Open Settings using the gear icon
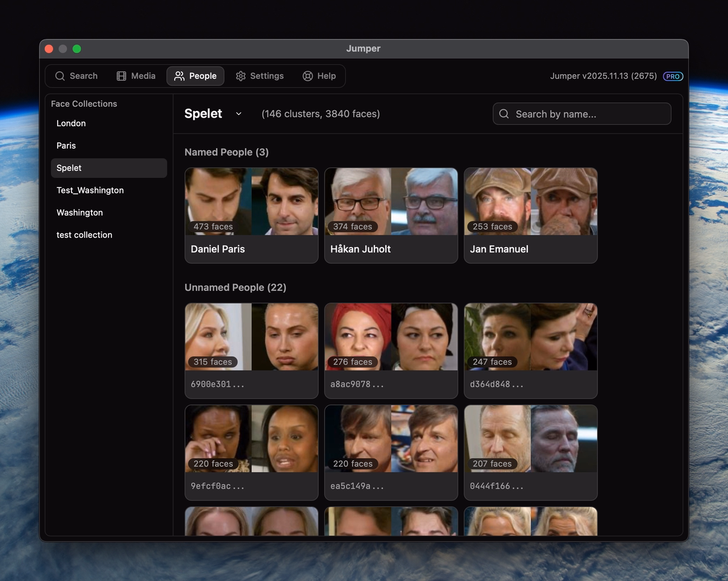 point(239,76)
